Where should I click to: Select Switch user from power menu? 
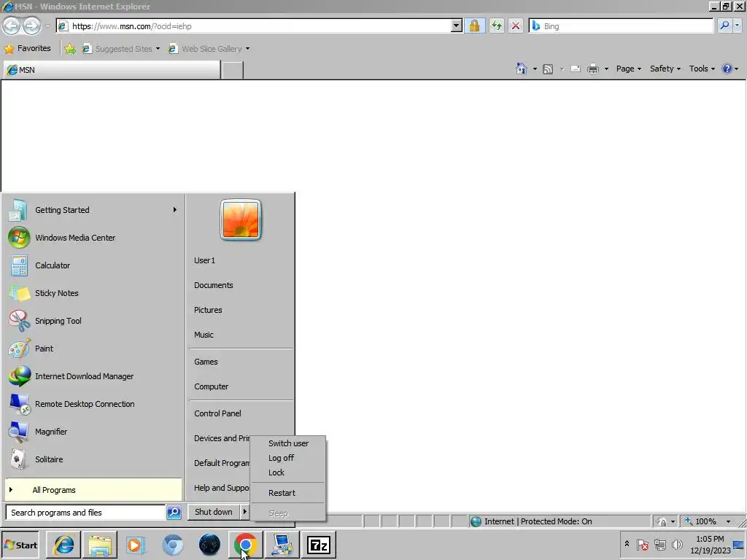(287, 443)
